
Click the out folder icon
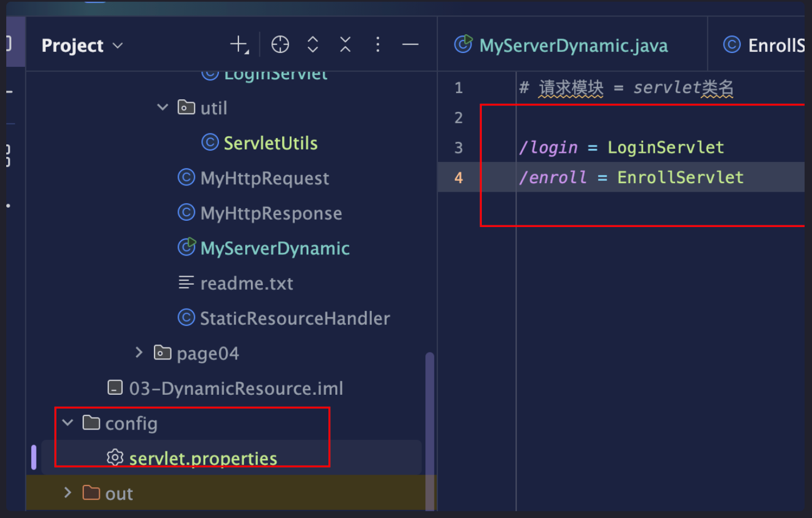(x=91, y=492)
